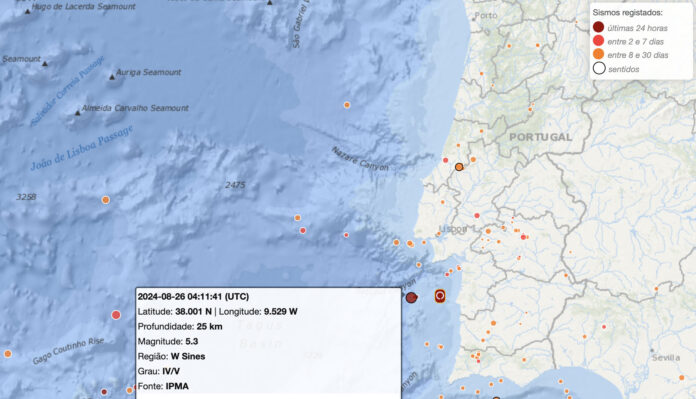Screen dimensions: 696x399
Task: Click the orange marker east of the 3258 depth label
Action: (x=106, y=200)
